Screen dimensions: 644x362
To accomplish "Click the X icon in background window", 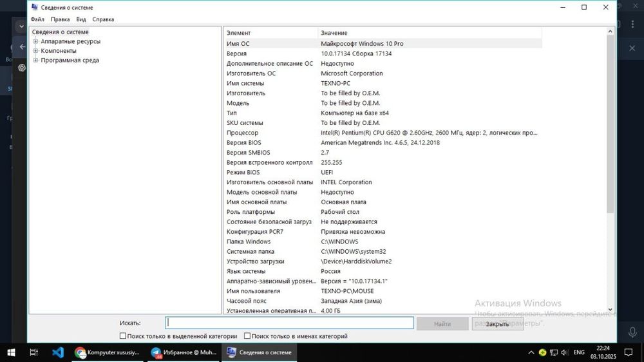I will click(x=632, y=48).
